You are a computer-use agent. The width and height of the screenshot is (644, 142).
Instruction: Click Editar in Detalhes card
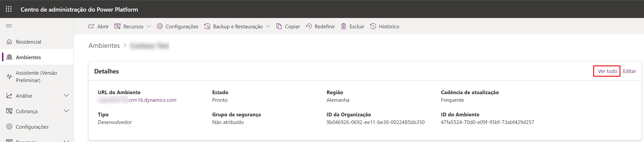[x=629, y=71]
